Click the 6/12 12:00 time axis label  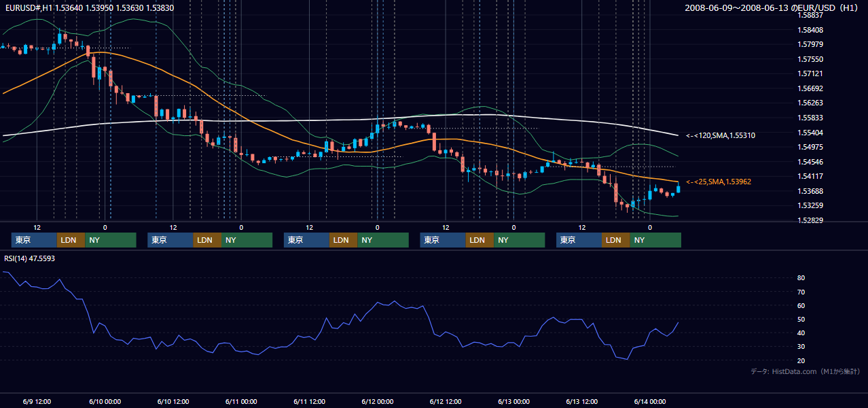point(446,401)
